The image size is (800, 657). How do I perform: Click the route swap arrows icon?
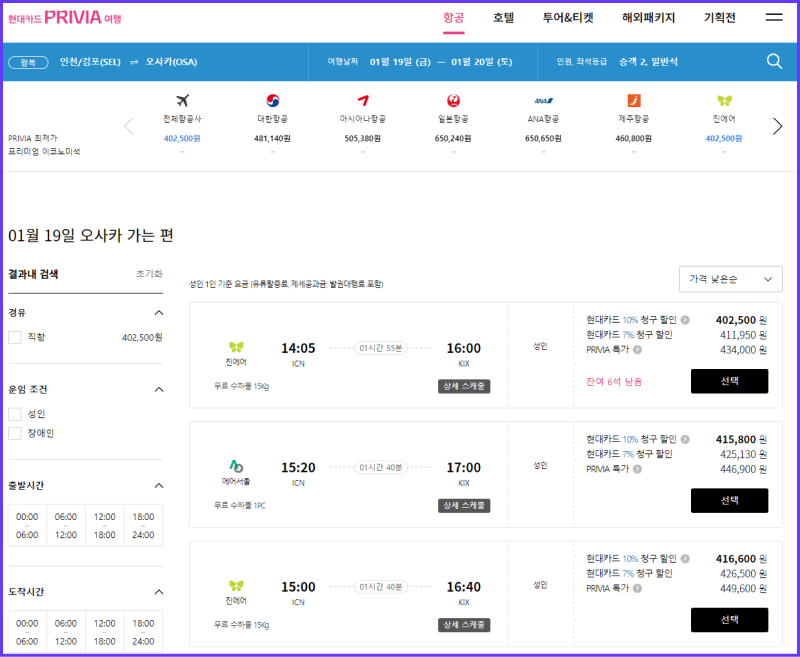click(x=134, y=62)
